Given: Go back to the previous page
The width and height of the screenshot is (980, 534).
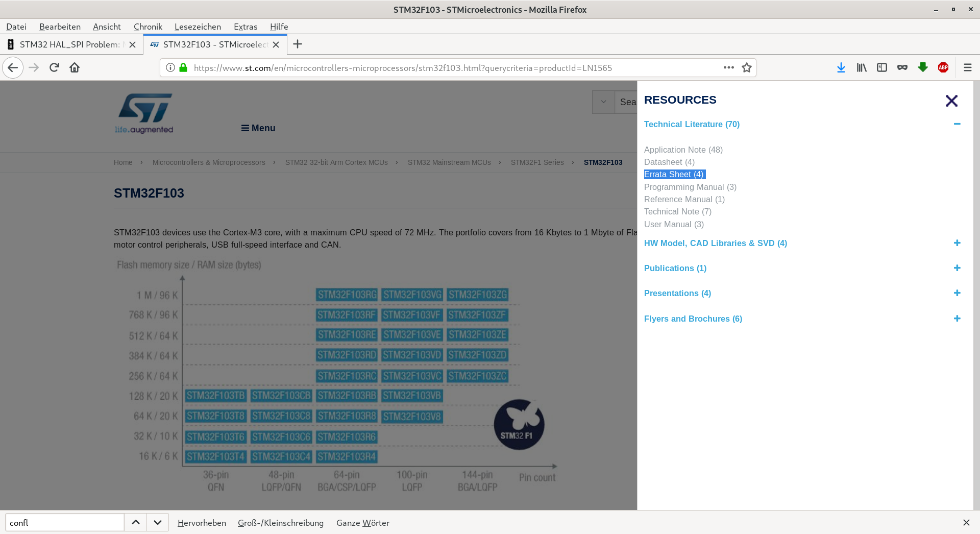Looking at the screenshot, I should [13, 67].
